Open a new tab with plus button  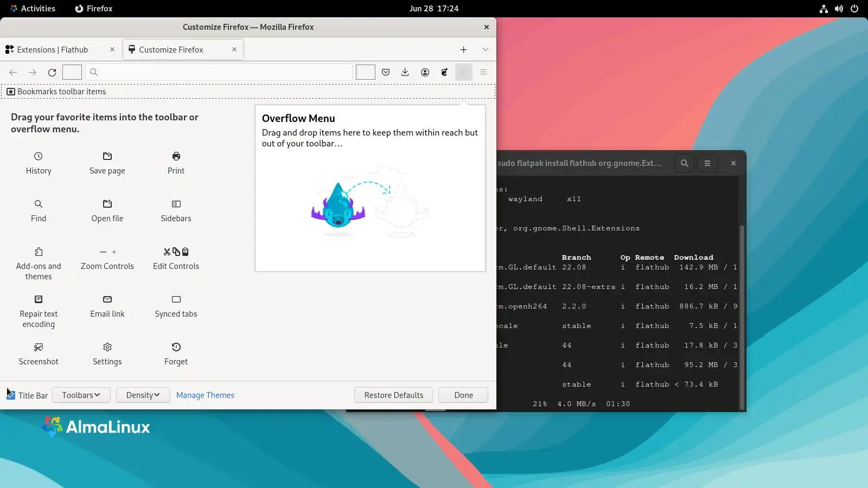click(464, 49)
